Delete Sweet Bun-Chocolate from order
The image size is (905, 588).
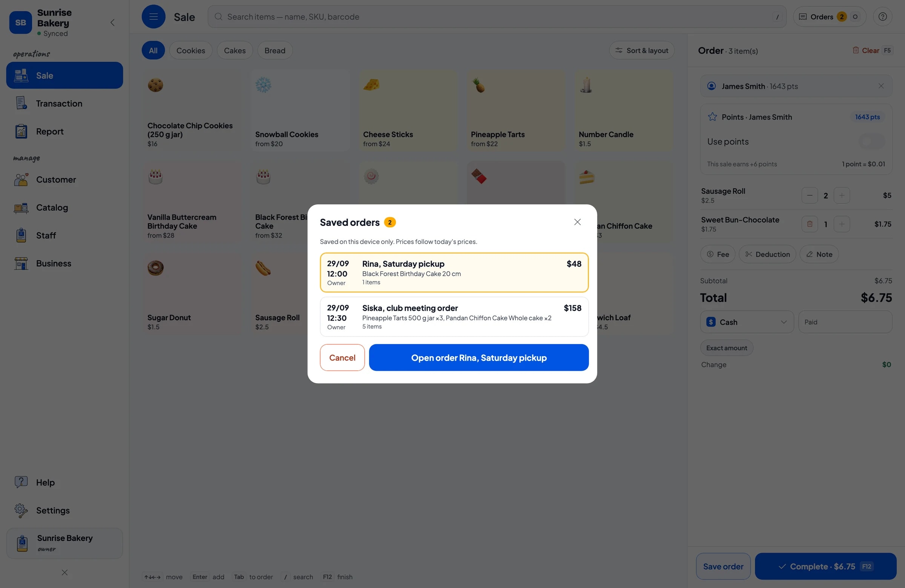(809, 224)
